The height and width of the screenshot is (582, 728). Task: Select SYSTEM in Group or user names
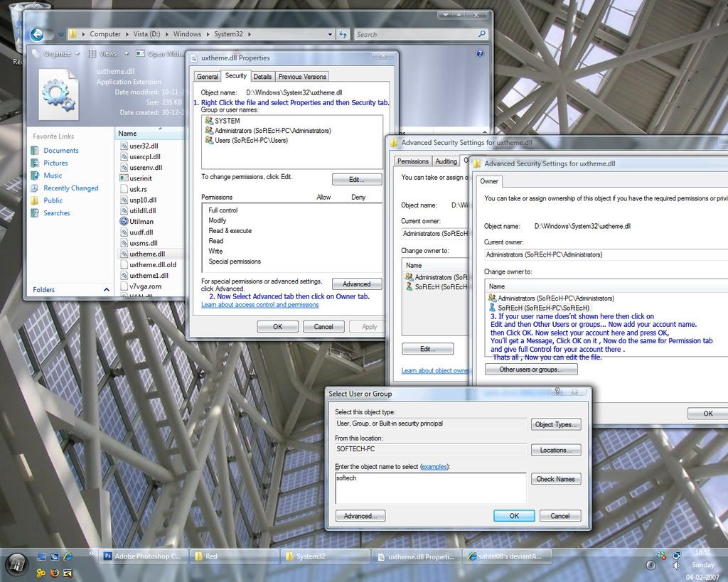(x=227, y=121)
